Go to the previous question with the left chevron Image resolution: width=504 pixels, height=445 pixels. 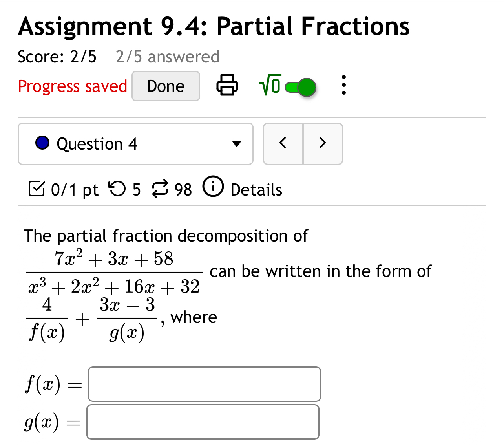283,143
